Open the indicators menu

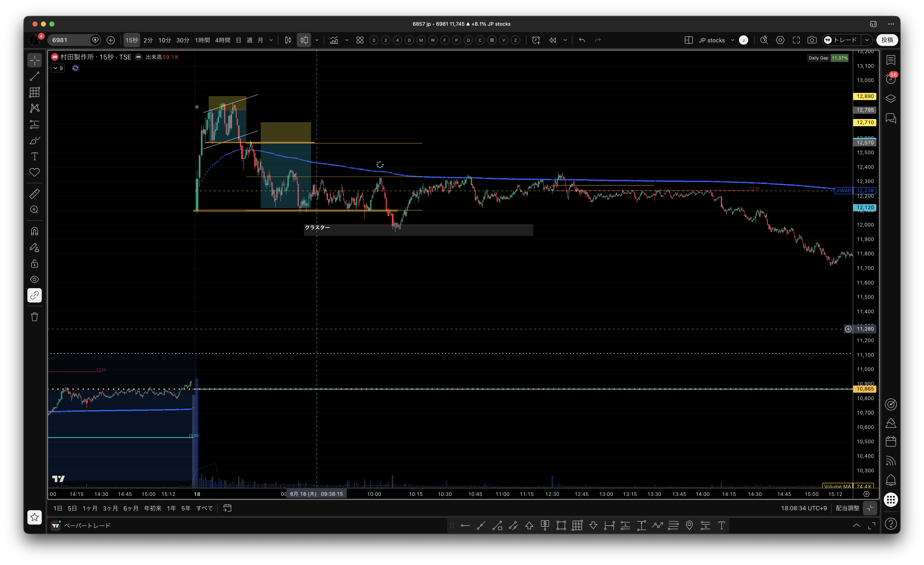point(334,40)
